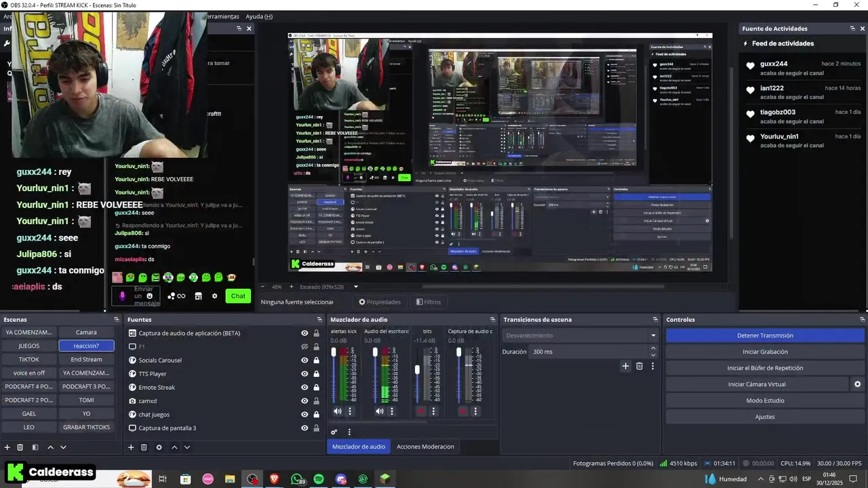
Task: Click Iniciar Grabación button
Action: point(765,352)
